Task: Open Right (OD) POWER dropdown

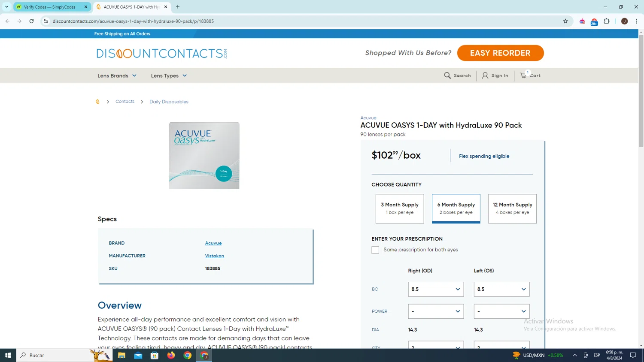Action: (436, 311)
